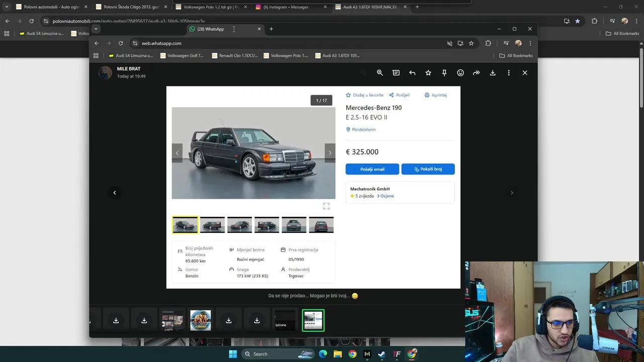The height and width of the screenshot is (362, 644).
Task: Switch to Instagram Messages tab
Action: (x=291, y=7)
